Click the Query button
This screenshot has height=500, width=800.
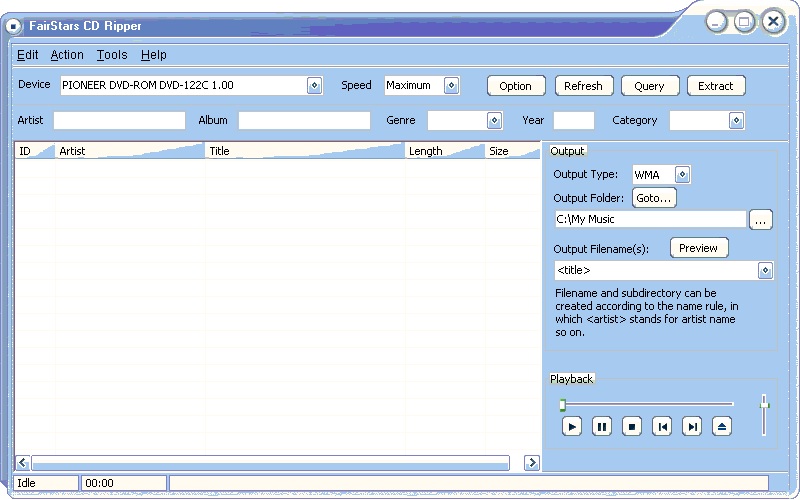point(649,86)
